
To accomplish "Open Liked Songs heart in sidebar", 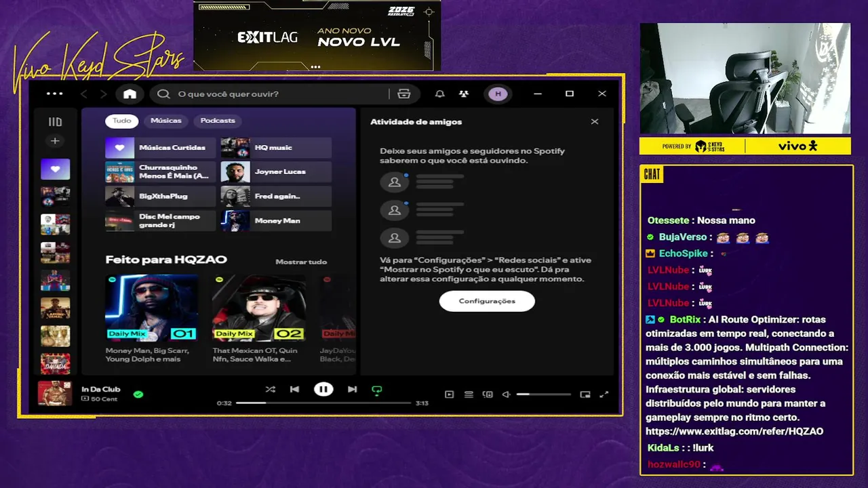I will click(55, 169).
